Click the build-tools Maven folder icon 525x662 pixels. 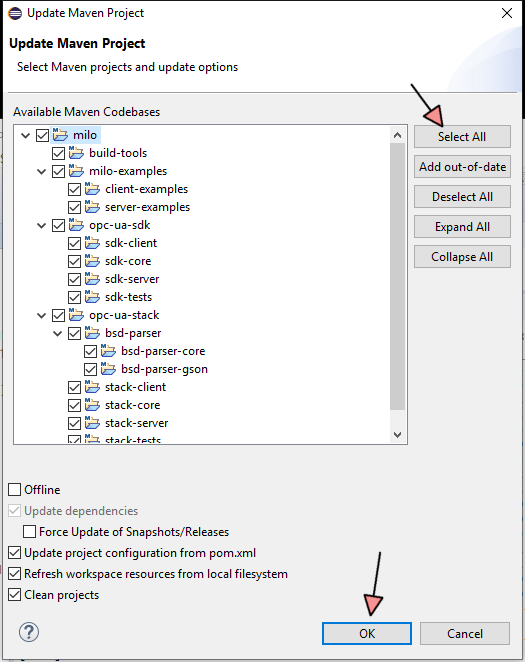click(76, 153)
